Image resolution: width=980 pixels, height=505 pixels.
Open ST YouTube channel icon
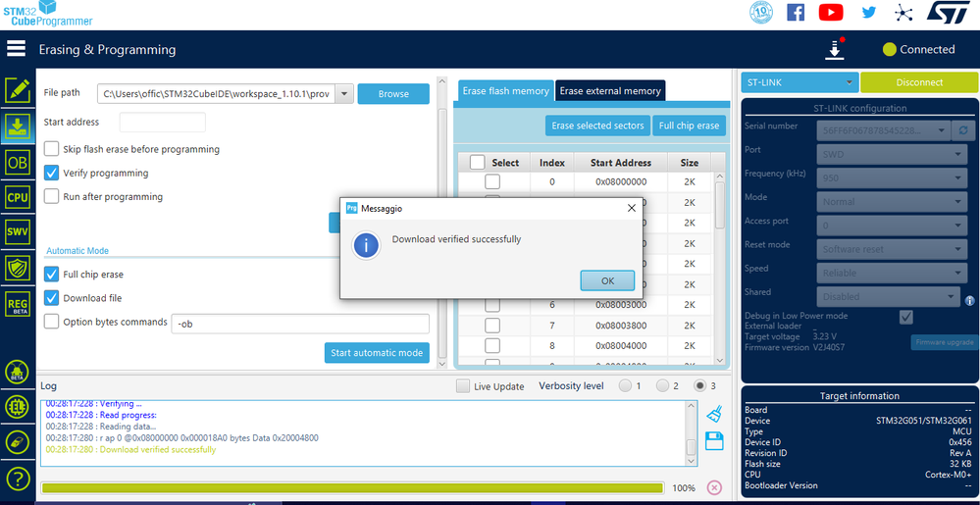(831, 12)
